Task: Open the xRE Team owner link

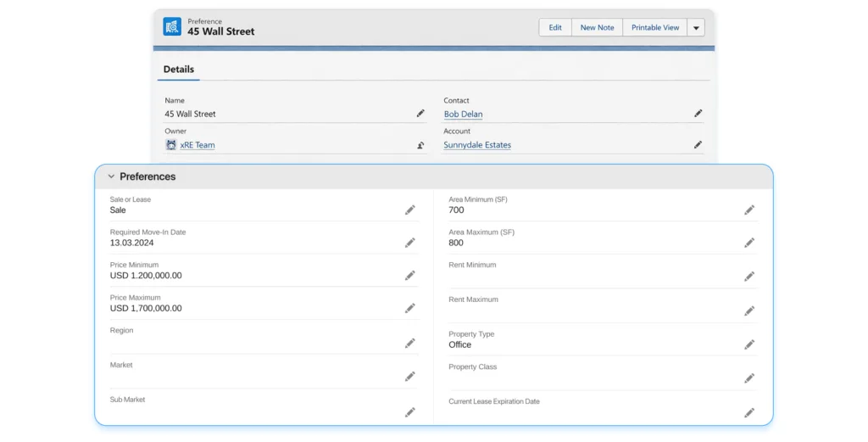Action: click(197, 145)
